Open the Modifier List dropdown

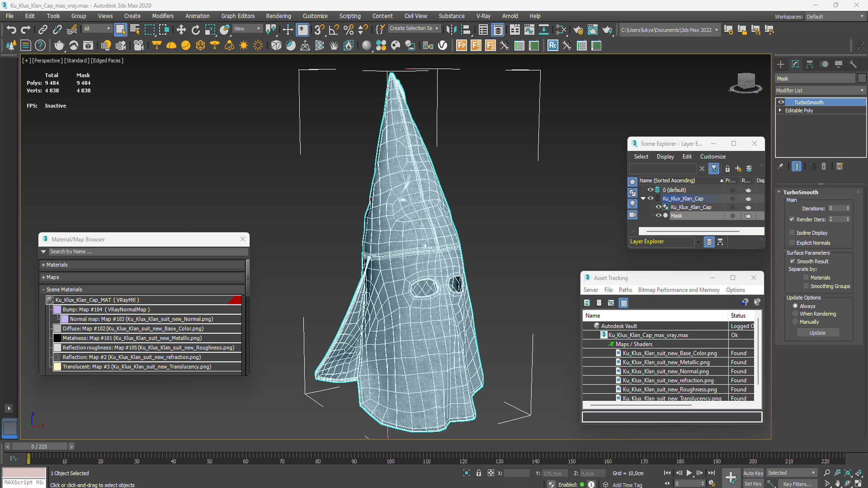tap(820, 90)
